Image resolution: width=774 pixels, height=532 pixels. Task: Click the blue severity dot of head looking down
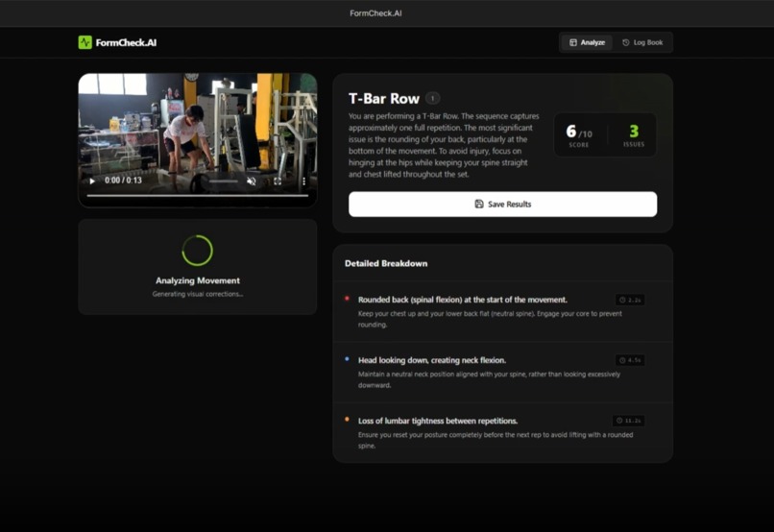point(347,359)
